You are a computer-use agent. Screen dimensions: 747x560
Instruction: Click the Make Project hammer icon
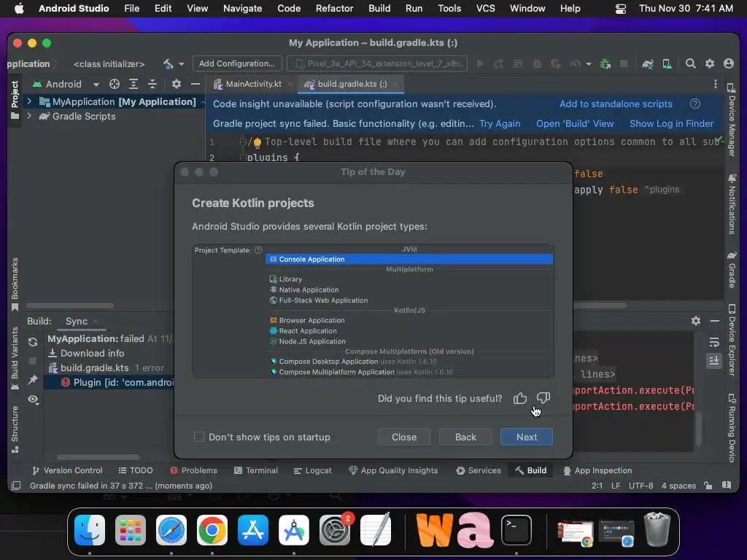coord(168,63)
